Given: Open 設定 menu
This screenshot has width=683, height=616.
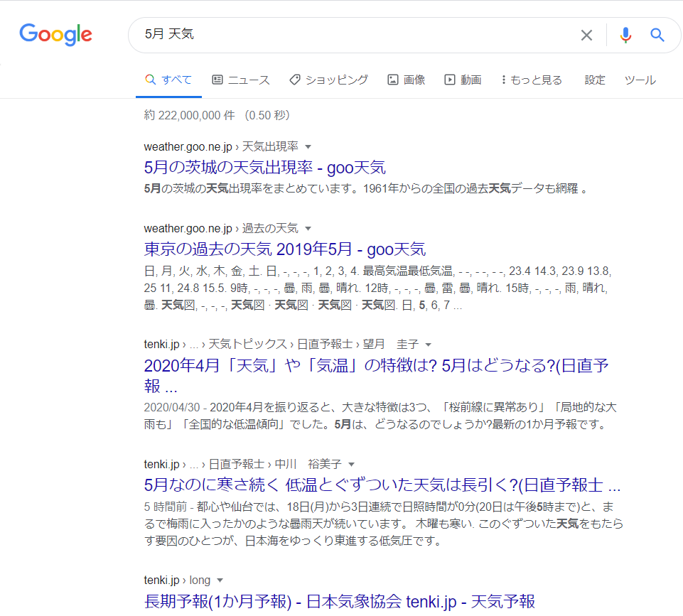Looking at the screenshot, I should pos(595,80).
